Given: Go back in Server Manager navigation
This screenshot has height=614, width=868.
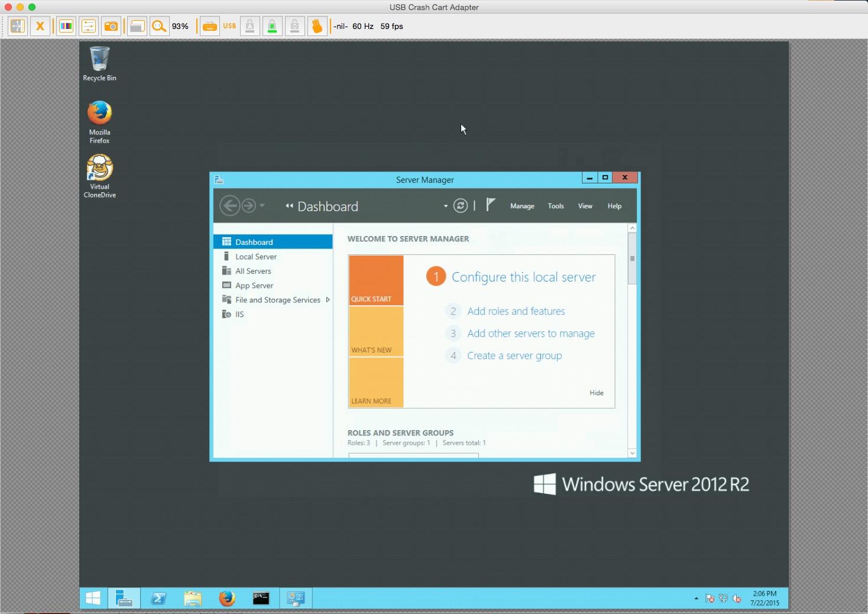Looking at the screenshot, I should pyautogui.click(x=229, y=206).
